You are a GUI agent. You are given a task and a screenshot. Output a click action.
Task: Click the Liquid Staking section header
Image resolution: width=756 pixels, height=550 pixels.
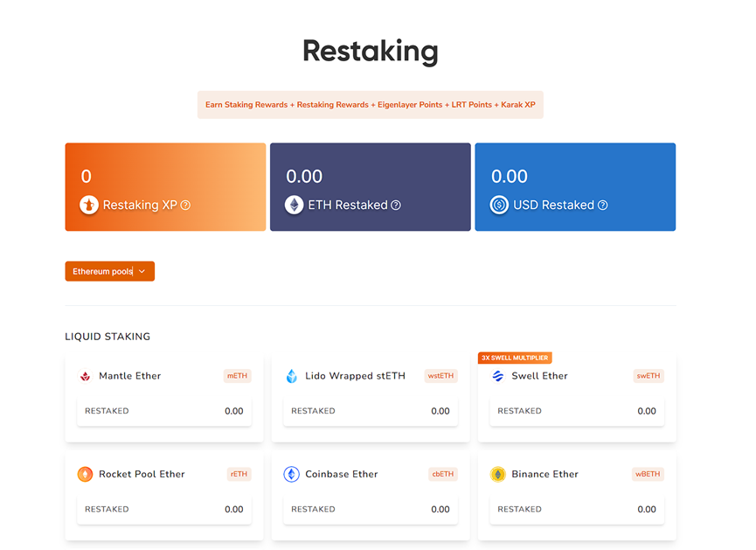coord(107,336)
